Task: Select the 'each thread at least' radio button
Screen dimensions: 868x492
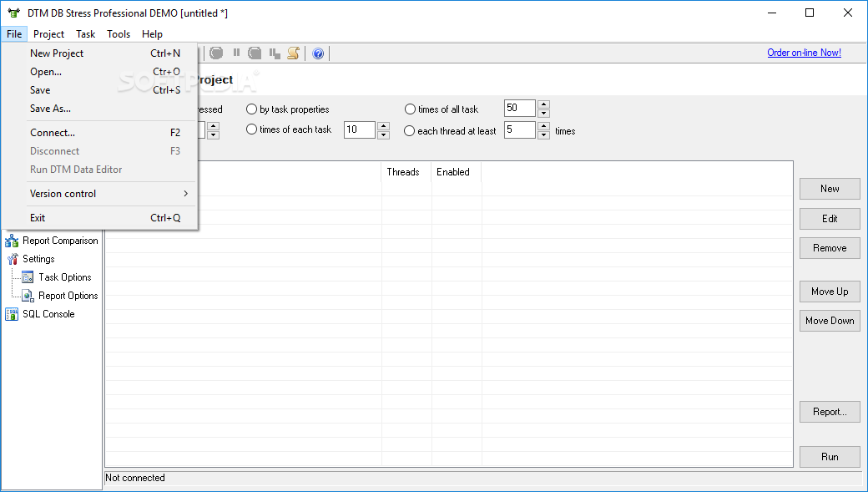Action: [409, 131]
